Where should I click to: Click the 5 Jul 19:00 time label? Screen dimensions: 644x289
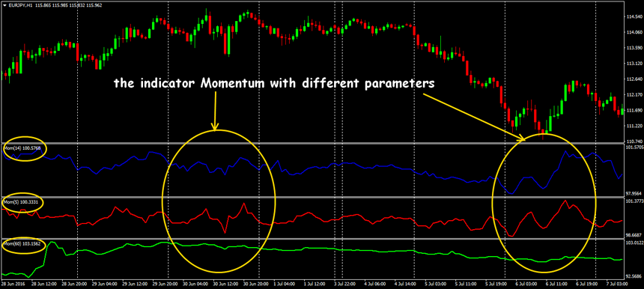click(x=497, y=284)
